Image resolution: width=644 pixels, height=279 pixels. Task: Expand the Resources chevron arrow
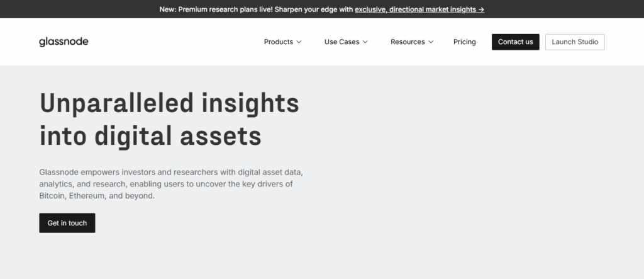click(431, 42)
